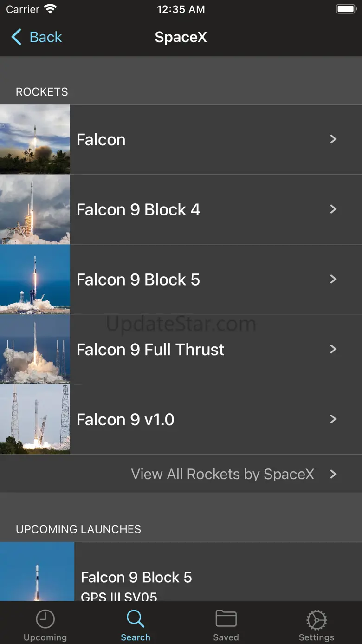The height and width of the screenshot is (644, 362).
Task: Tap the Back arrow icon
Action: [17, 37]
